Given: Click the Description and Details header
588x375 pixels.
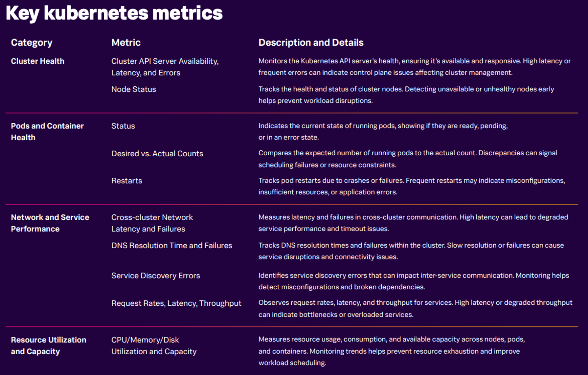Looking at the screenshot, I should [311, 43].
